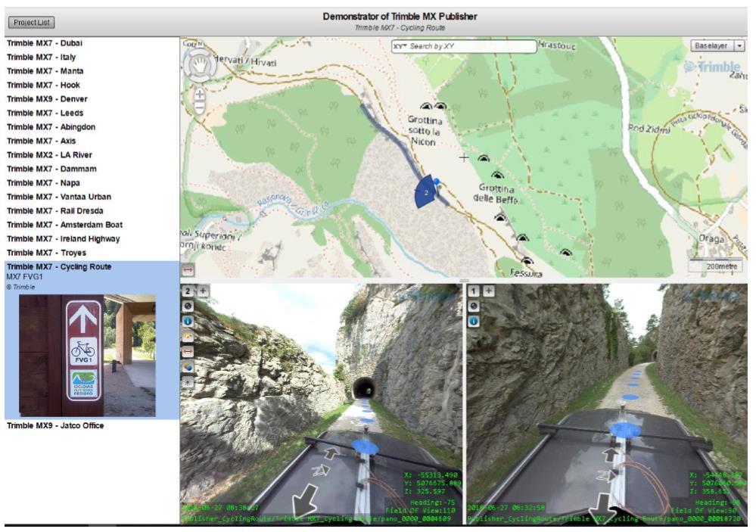Click the Project List button
Viewport: 756px width, 532px height.
[x=31, y=22]
